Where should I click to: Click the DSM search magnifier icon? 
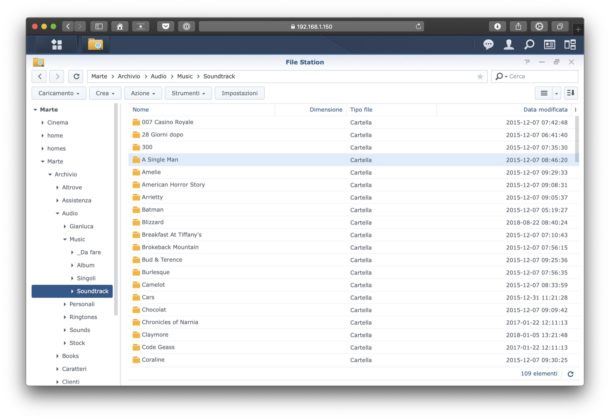(x=529, y=45)
